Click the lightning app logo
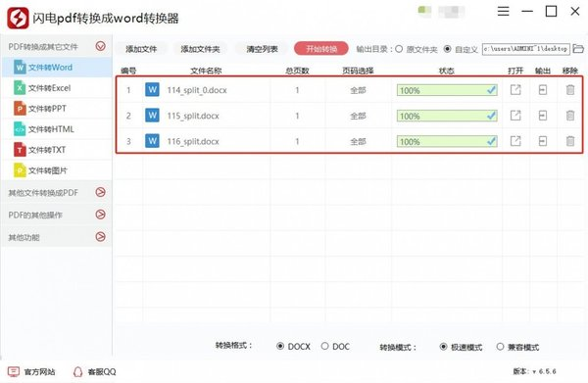 18,18
